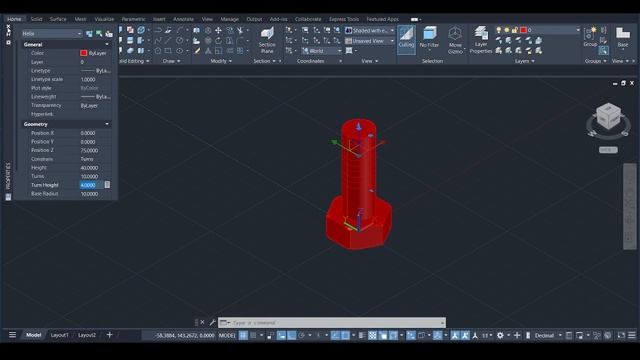
Task: Toggle the layer freeze sun icon
Action: tap(507, 30)
